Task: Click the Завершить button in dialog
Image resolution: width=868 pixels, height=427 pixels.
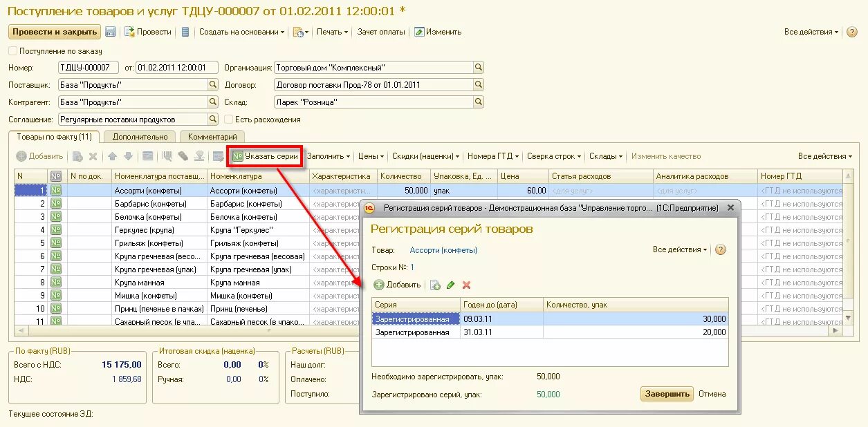Action: (667, 394)
